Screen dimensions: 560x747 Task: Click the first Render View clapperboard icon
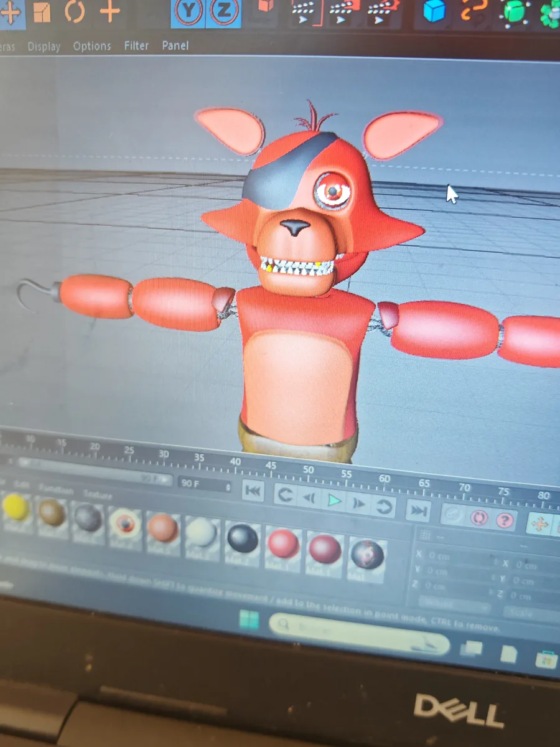pos(304,12)
